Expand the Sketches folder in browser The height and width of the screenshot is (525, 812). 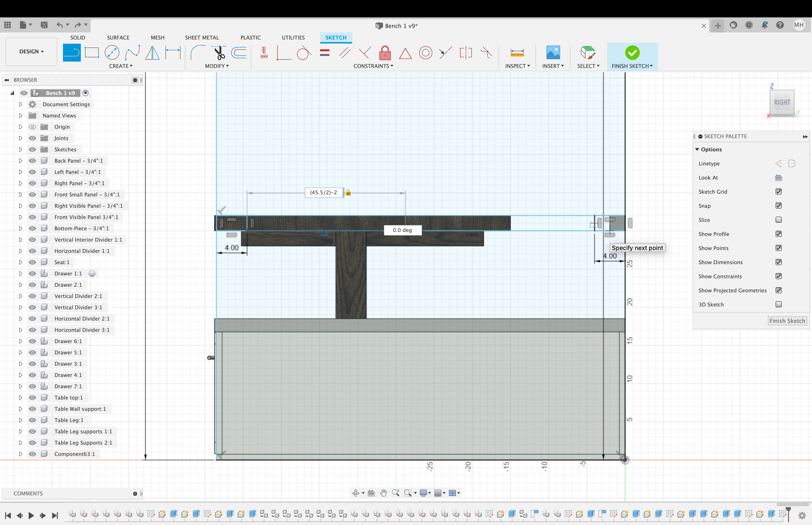20,149
